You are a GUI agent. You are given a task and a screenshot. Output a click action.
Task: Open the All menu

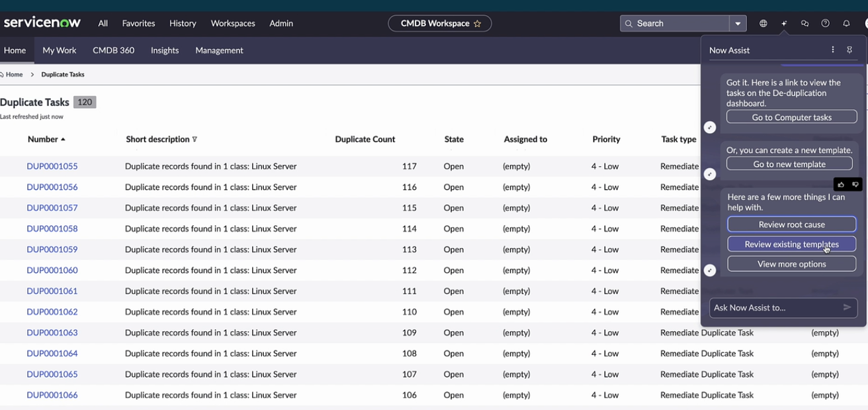[103, 23]
